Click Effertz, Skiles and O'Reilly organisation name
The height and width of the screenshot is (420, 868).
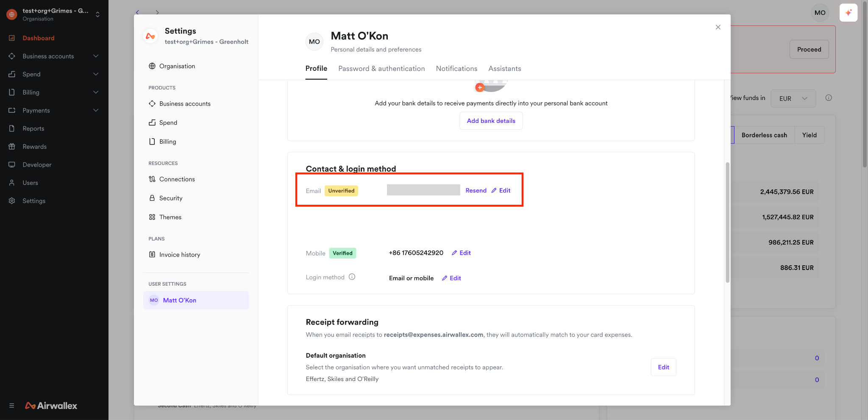click(x=342, y=379)
